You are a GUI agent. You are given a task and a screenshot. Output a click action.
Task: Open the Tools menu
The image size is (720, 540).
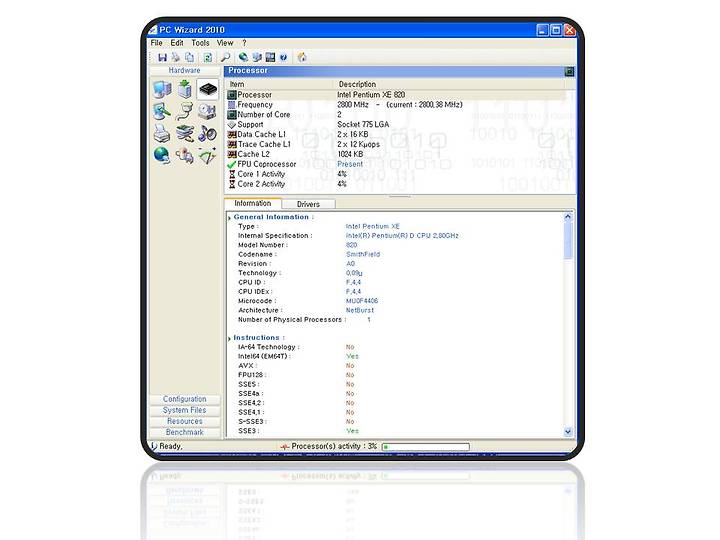tap(200, 43)
